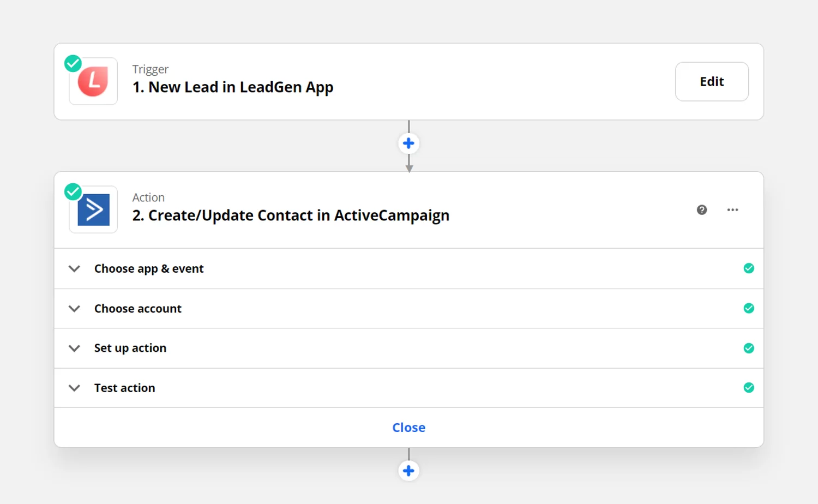Select the Create/Update Contact in ActiveCampaign title
Screen dimensions: 818x504
click(x=291, y=215)
